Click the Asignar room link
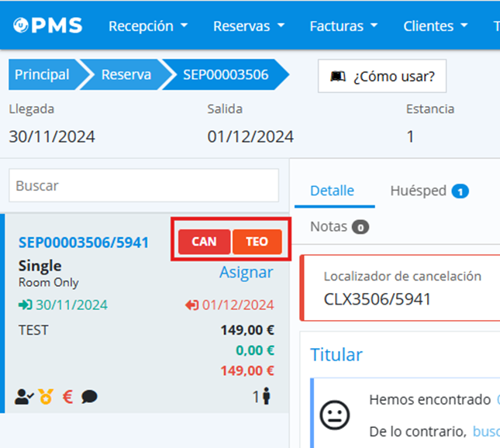 pos(246,272)
